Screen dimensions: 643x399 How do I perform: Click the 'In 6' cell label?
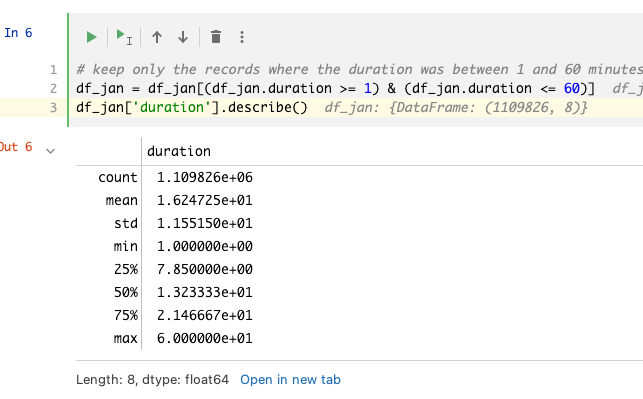pyautogui.click(x=18, y=33)
